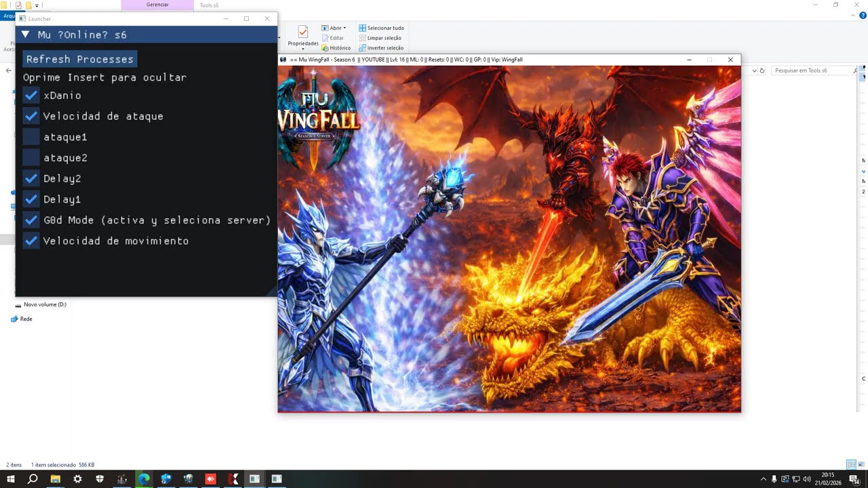Open the Abrir dropdown in Explorer ribbon

334,28
